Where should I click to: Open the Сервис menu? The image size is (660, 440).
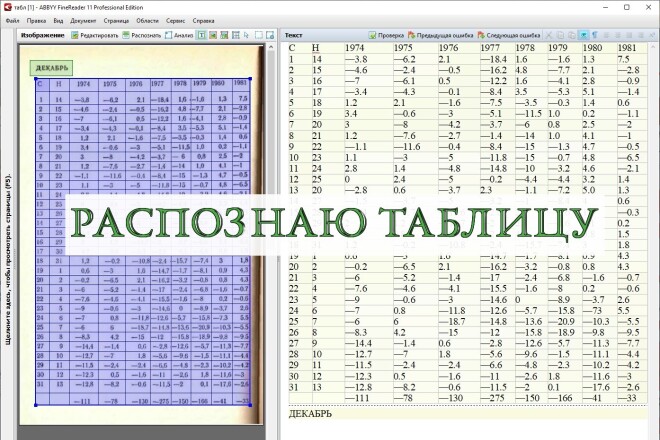176,21
